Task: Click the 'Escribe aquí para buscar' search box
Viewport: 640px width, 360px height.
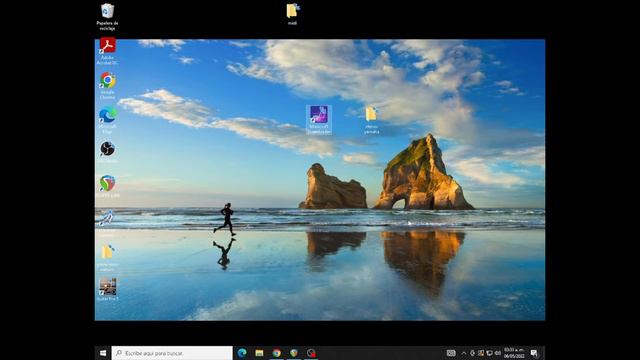Action: (x=172, y=353)
